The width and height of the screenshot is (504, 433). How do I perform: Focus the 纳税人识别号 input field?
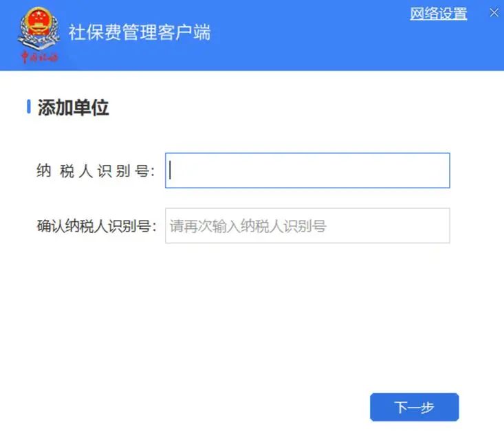(307, 170)
